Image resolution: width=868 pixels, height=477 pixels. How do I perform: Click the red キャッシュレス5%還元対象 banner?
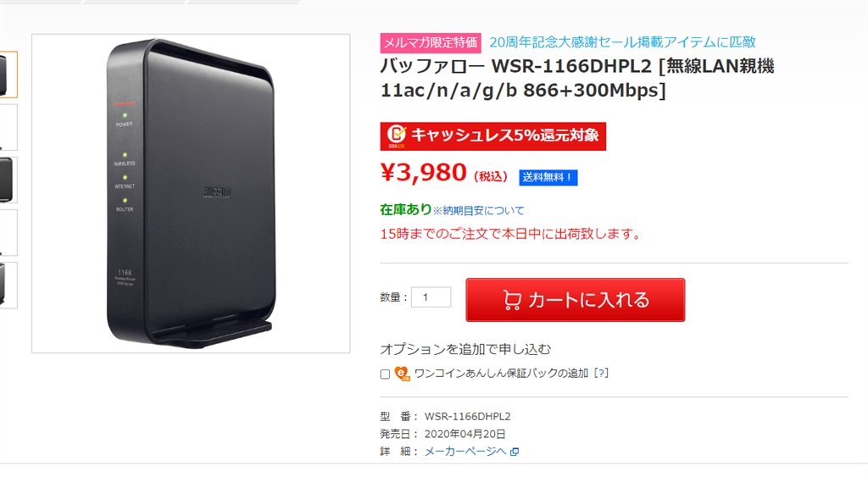click(x=492, y=136)
